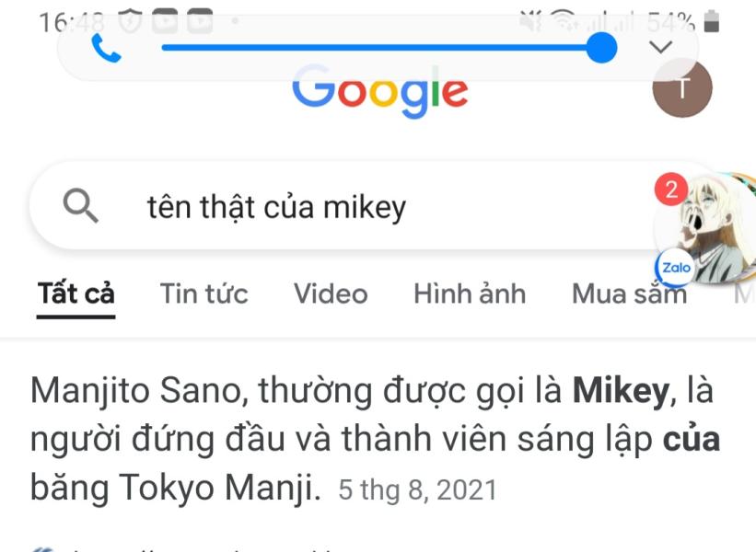Tap the shield icon in status bar

[130, 20]
